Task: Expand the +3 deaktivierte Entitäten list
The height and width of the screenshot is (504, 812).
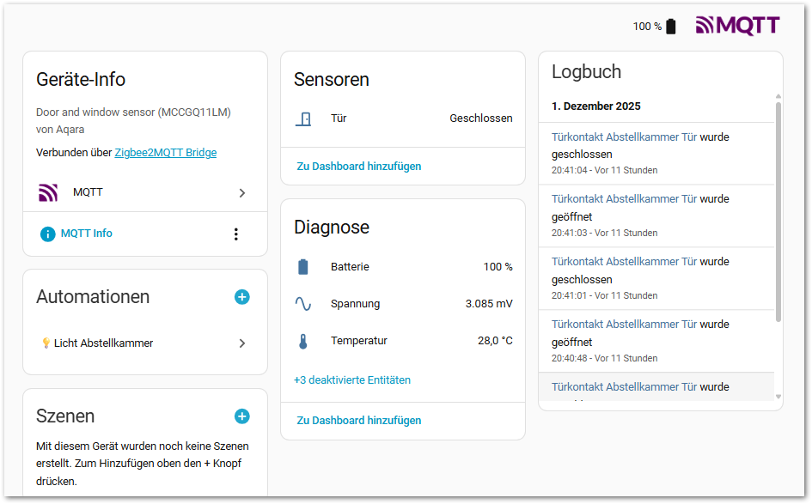Action: click(352, 380)
